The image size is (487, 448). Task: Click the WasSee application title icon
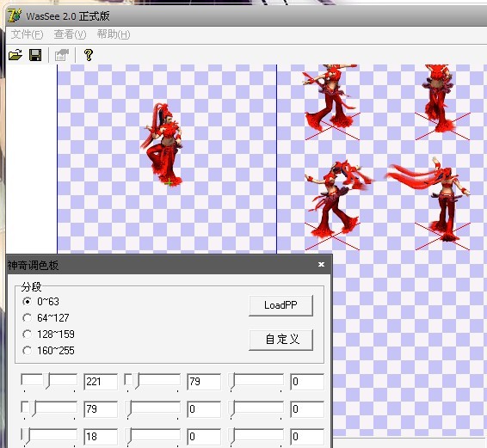pos(15,15)
